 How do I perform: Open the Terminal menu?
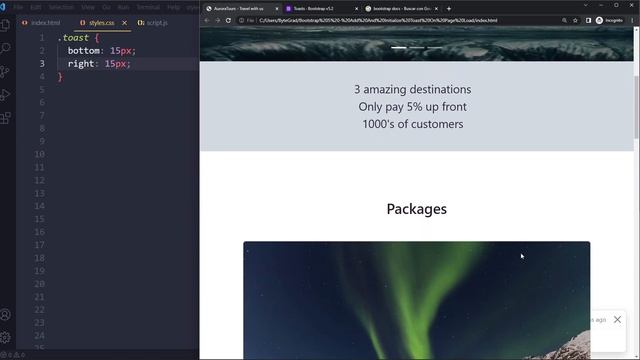tap(148, 7)
